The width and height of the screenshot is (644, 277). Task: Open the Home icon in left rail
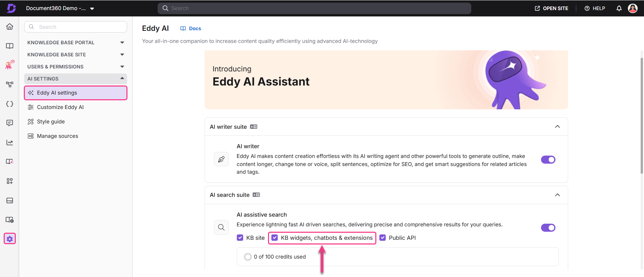point(10,26)
